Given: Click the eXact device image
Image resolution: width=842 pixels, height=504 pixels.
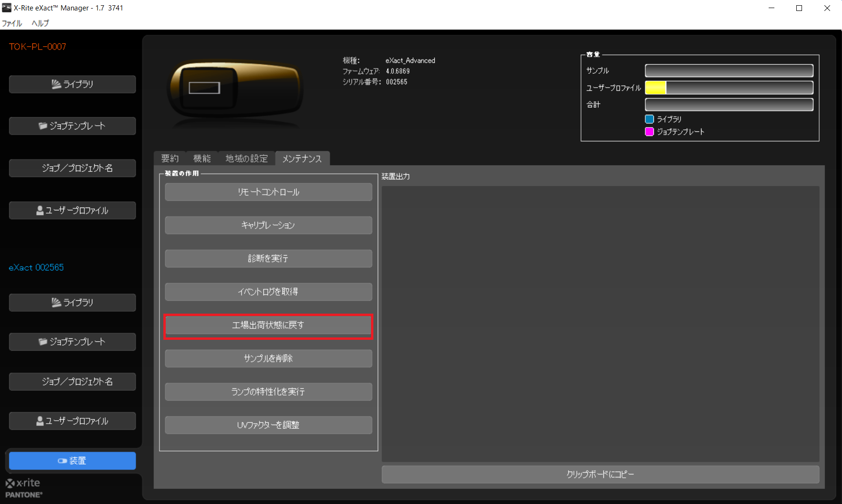Looking at the screenshot, I should [235, 90].
